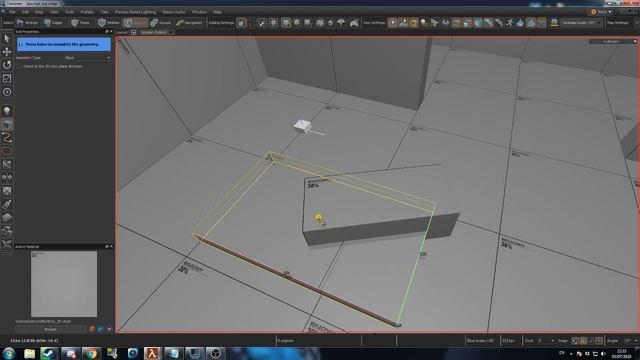
Task: Close the Tool Properties panel
Action: click(111, 31)
